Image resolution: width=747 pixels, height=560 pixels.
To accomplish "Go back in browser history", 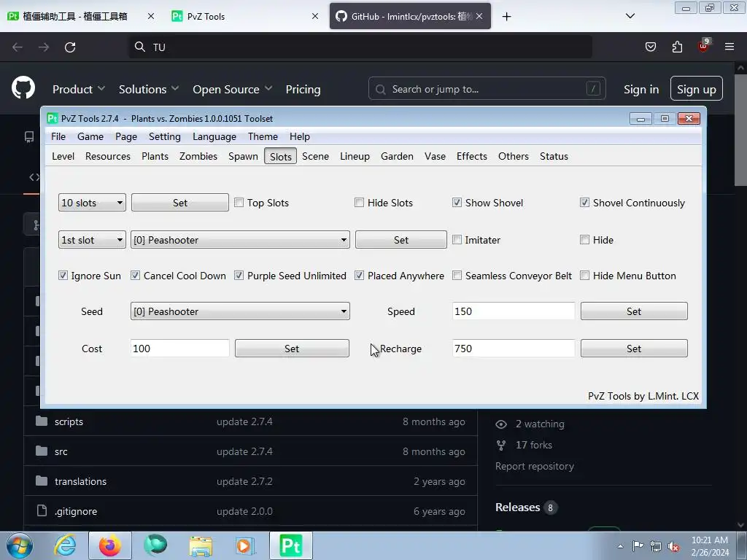I will pyautogui.click(x=18, y=47).
